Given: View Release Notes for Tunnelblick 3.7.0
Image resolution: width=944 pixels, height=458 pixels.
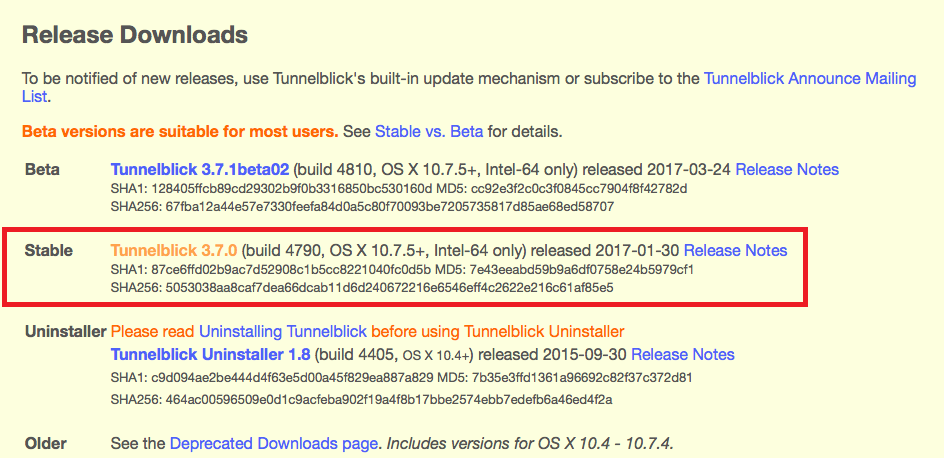Looking at the screenshot, I should [735, 250].
